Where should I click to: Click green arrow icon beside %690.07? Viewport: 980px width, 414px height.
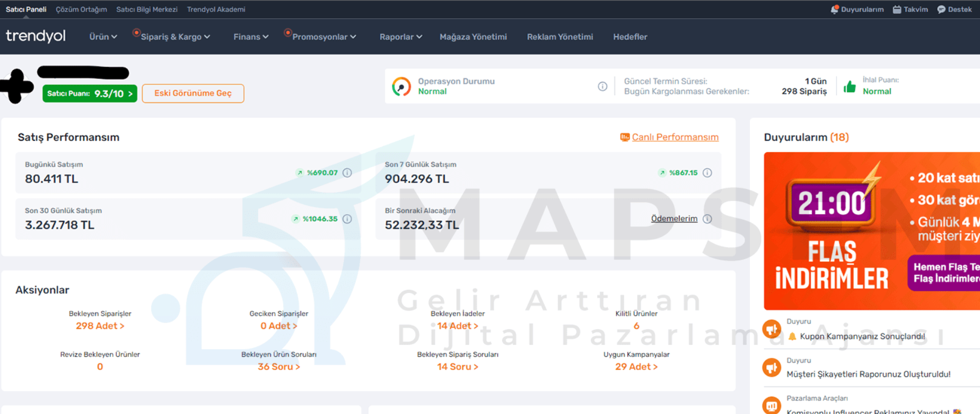coord(300,173)
